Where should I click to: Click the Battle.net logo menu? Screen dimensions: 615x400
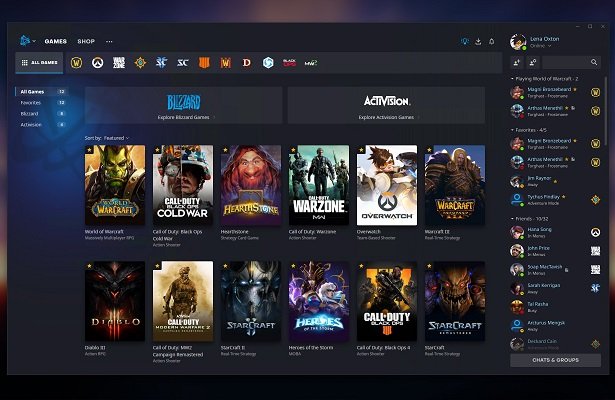(27, 41)
